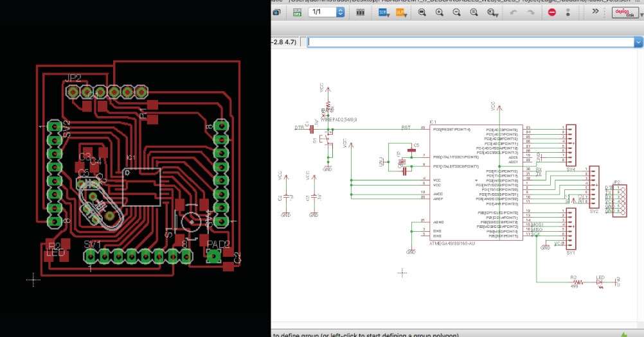Click the SV1 label on the board layout
This screenshot has width=644, height=337.
(93, 245)
